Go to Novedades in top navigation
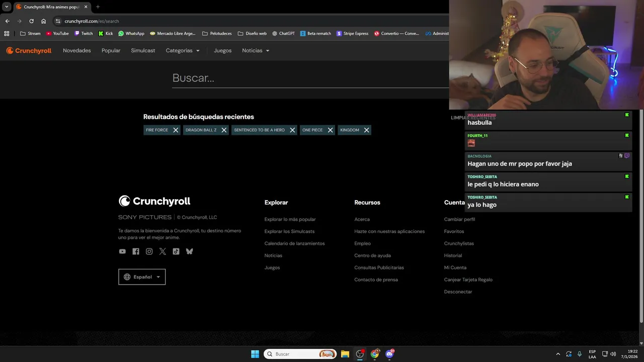The image size is (644, 362). (77, 51)
